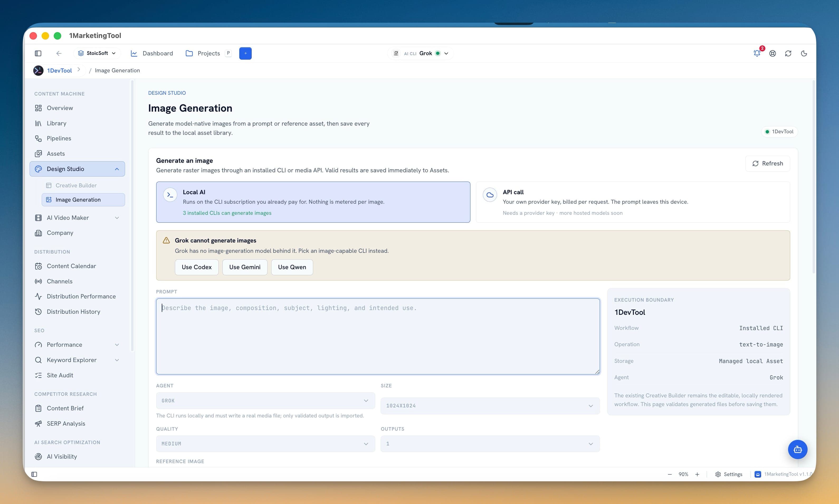The height and width of the screenshot is (504, 839).
Task: Open Library in the sidebar
Action: pyautogui.click(x=77, y=123)
